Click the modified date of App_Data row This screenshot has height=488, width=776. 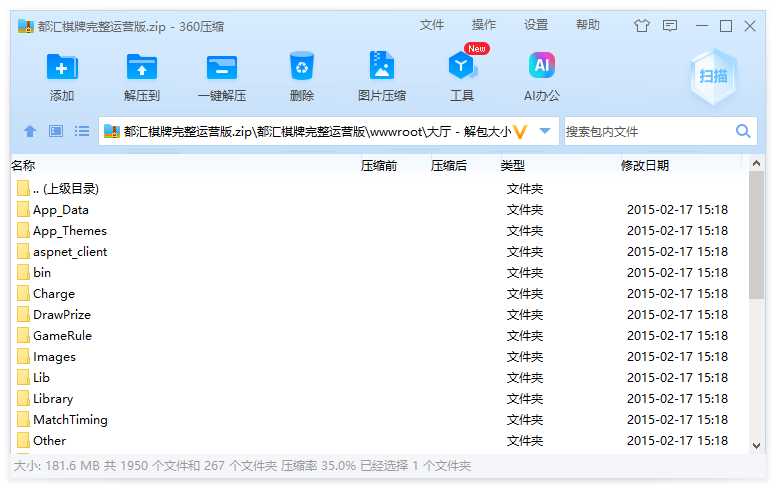[x=677, y=210]
